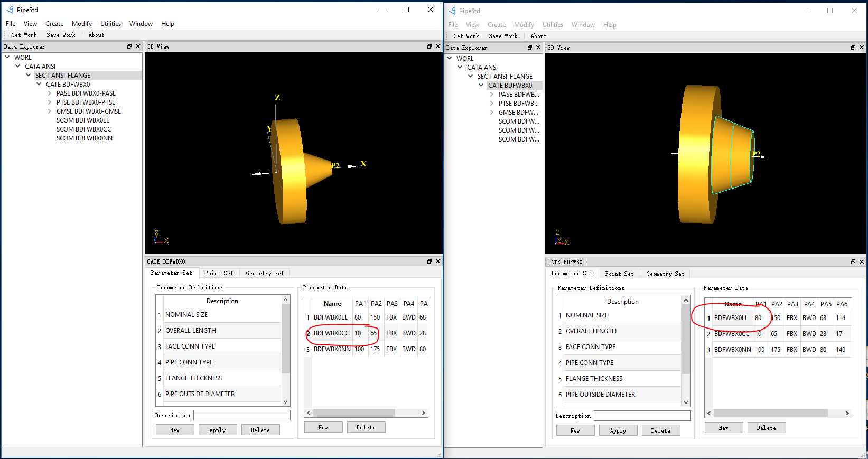Image resolution: width=868 pixels, height=459 pixels.
Task: Click Apply under Parameter Definitions in the active window
Action: tap(218, 430)
